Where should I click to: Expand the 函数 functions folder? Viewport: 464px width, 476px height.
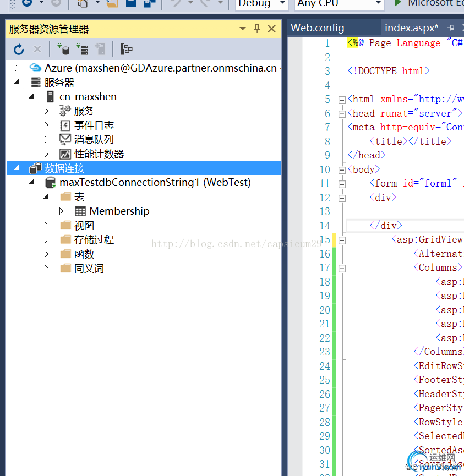[46, 254]
